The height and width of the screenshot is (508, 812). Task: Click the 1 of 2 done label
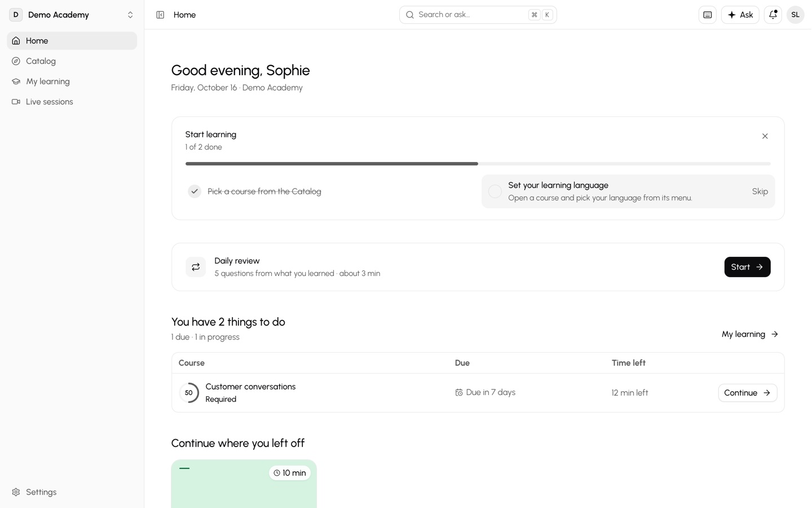(204, 147)
